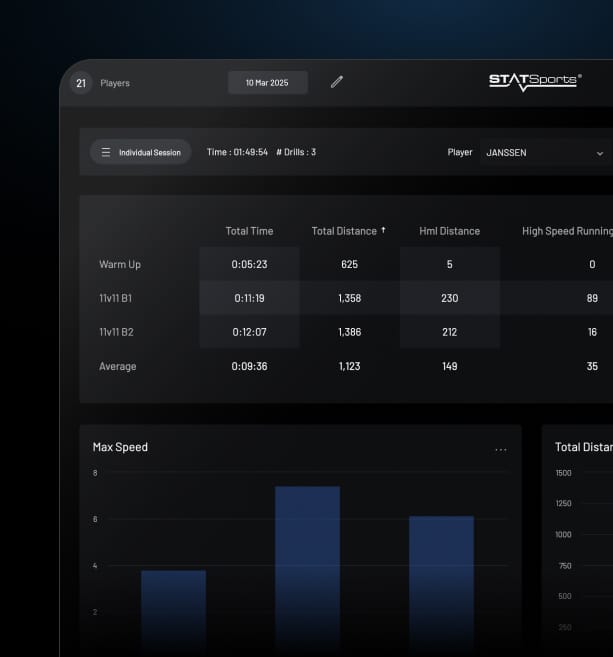Sort by Hml Distance column header
This screenshot has width=613, height=657.
click(450, 231)
